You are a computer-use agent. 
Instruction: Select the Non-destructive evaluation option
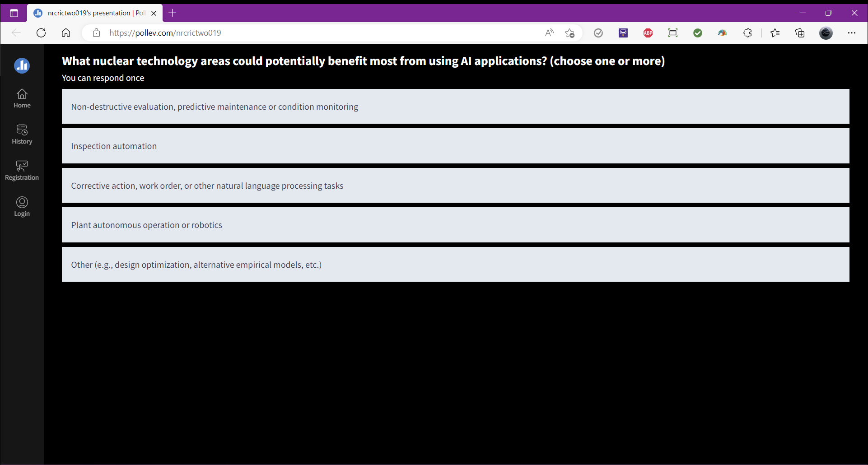tap(455, 107)
